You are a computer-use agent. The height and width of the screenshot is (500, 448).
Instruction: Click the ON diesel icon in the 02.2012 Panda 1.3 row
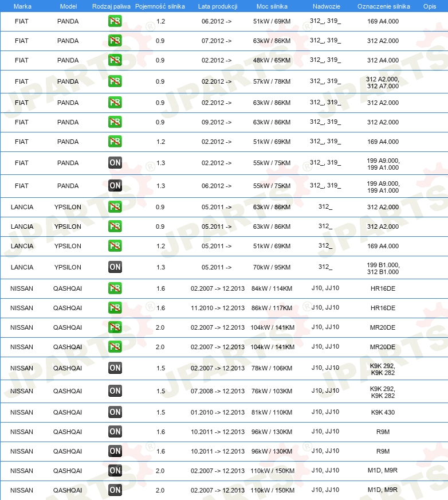[115, 163]
